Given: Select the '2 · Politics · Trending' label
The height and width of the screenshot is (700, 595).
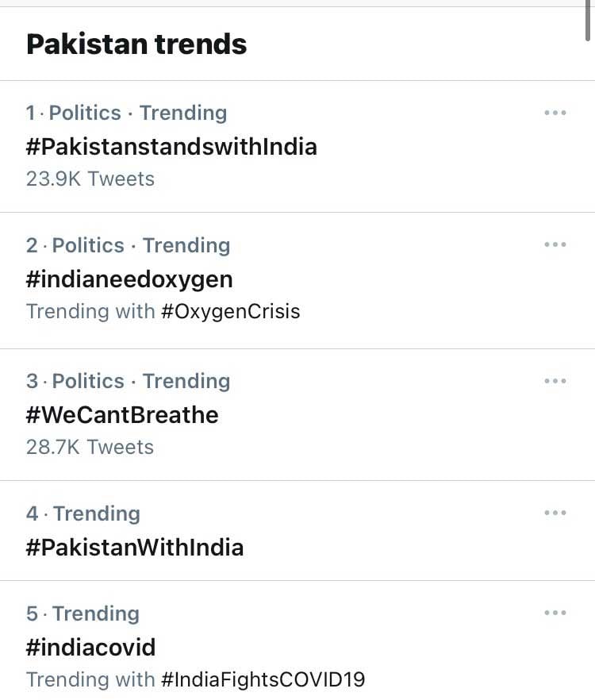Looking at the screenshot, I should click(x=128, y=245).
